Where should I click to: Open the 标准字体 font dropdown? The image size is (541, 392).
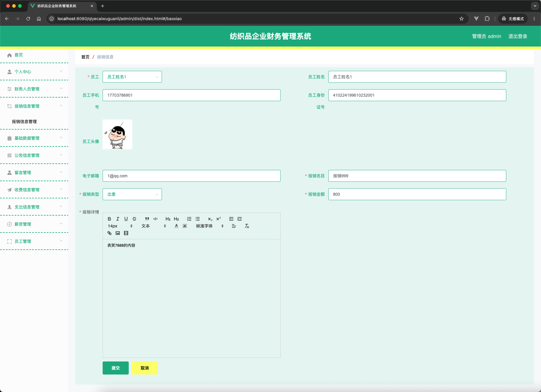[210, 226]
